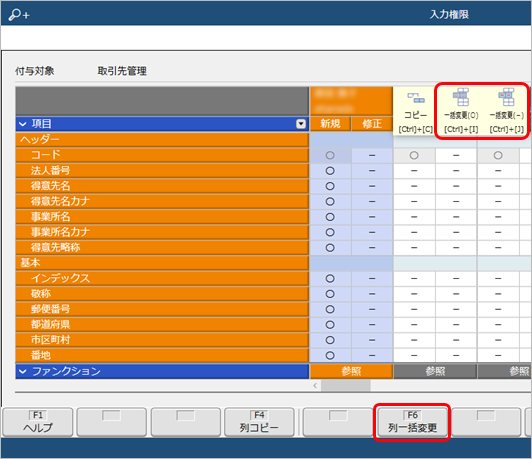The width and height of the screenshot is (532, 459).
Task: Click the F6 列一括変更 button
Action: click(412, 422)
